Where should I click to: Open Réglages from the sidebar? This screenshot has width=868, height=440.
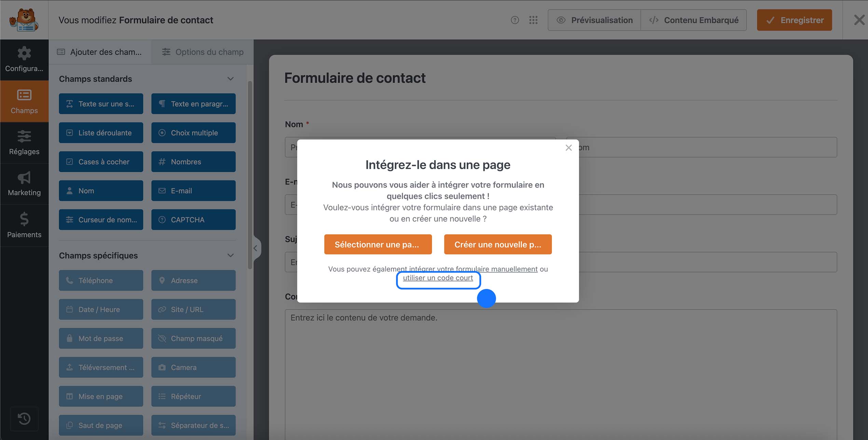pyautogui.click(x=24, y=143)
